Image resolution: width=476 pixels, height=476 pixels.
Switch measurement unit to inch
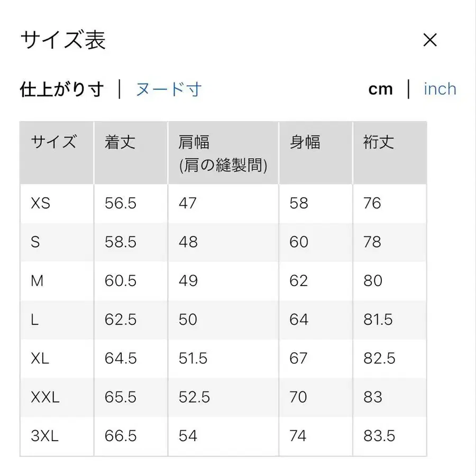tap(440, 88)
